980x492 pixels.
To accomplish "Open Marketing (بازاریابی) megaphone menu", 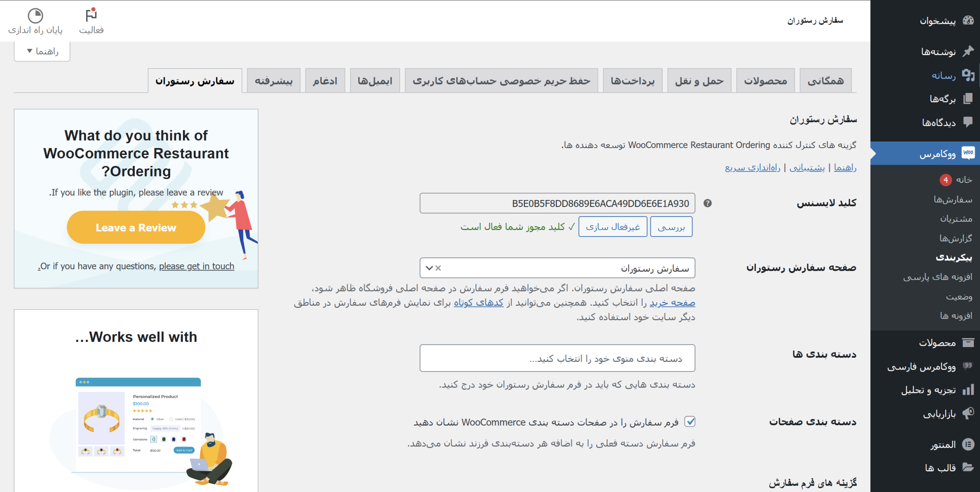I will [968, 414].
